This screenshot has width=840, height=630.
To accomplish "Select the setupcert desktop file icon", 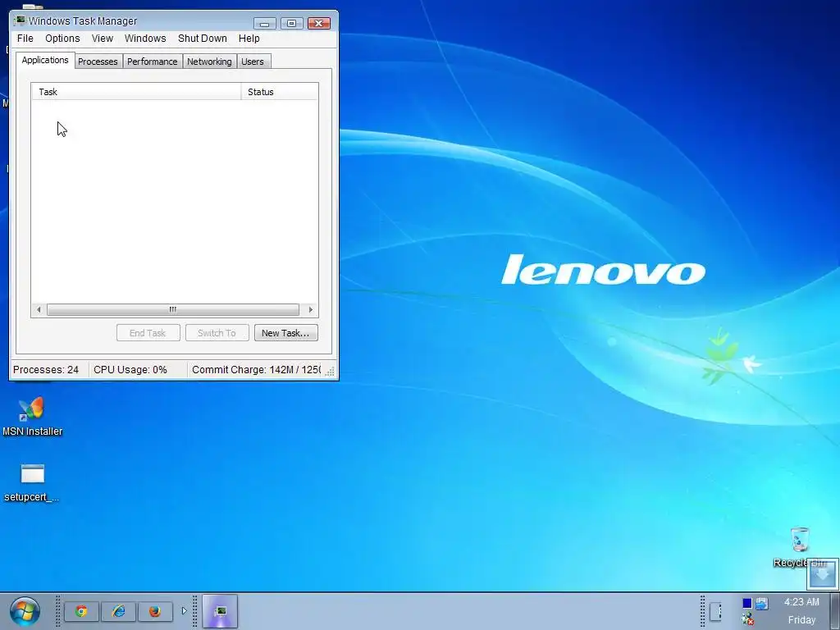I will tap(32, 482).
